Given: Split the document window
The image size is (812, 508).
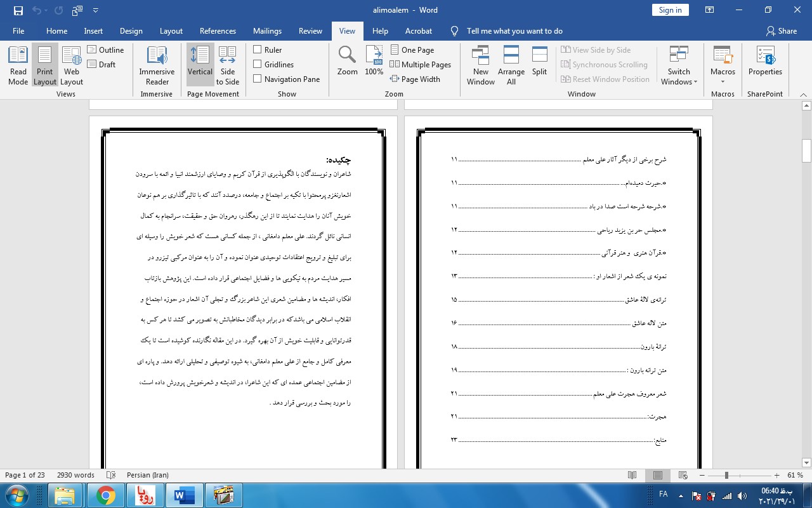Looking at the screenshot, I should click(x=539, y=62).
